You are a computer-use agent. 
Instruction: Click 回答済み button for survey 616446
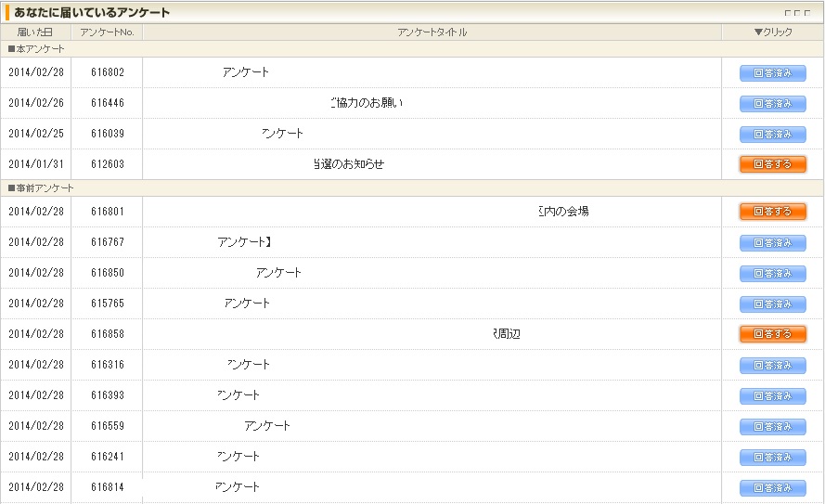772,104
